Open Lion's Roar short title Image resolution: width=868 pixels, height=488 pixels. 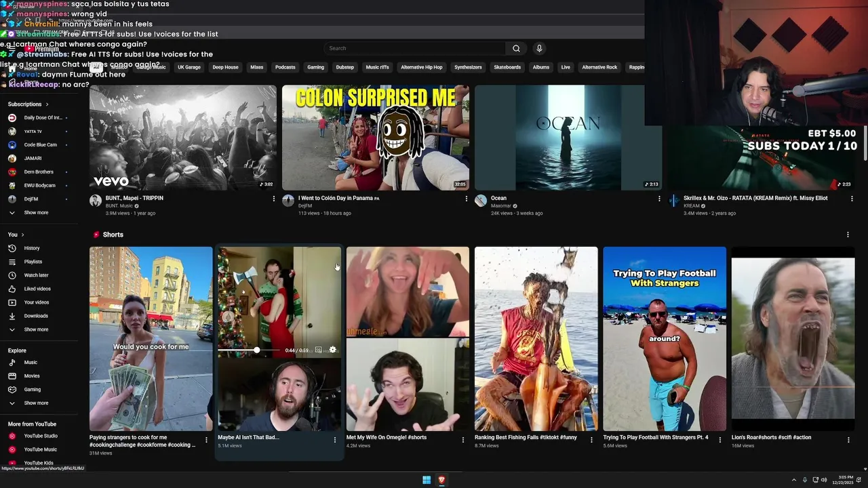tap(771, 437)
